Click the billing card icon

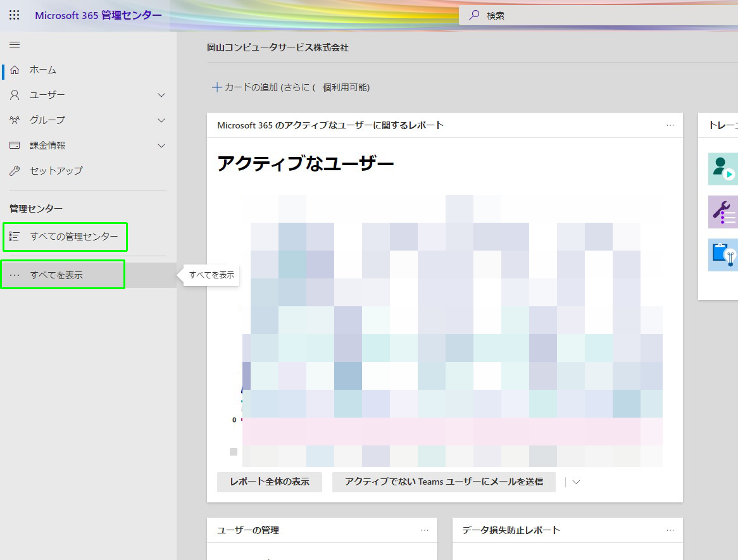coord(15,146)
